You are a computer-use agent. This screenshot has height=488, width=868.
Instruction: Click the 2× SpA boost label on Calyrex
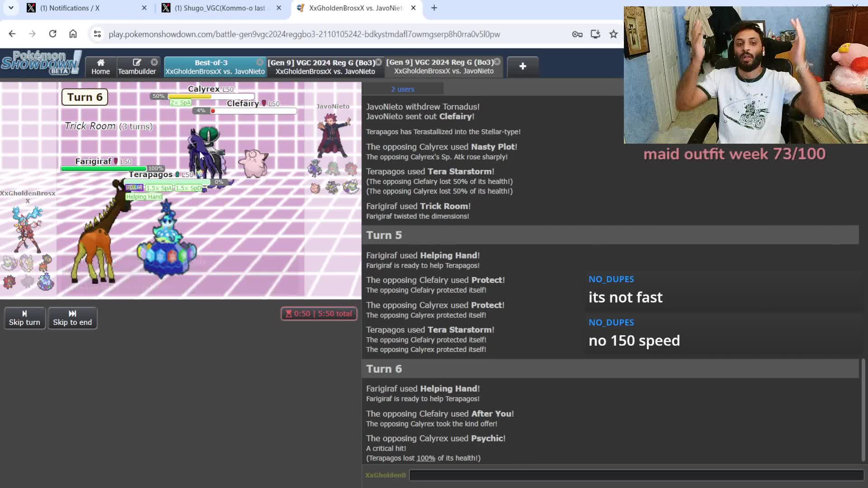(180, 103)
